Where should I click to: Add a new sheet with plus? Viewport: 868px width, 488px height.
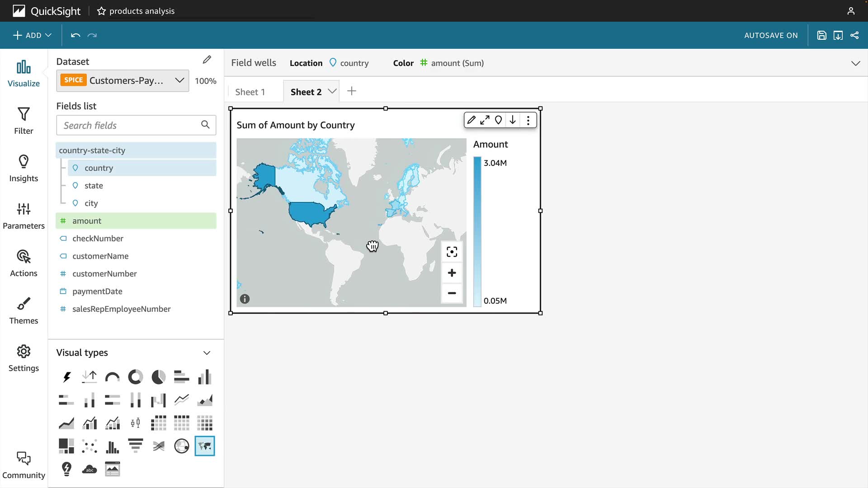coord(352,91)
